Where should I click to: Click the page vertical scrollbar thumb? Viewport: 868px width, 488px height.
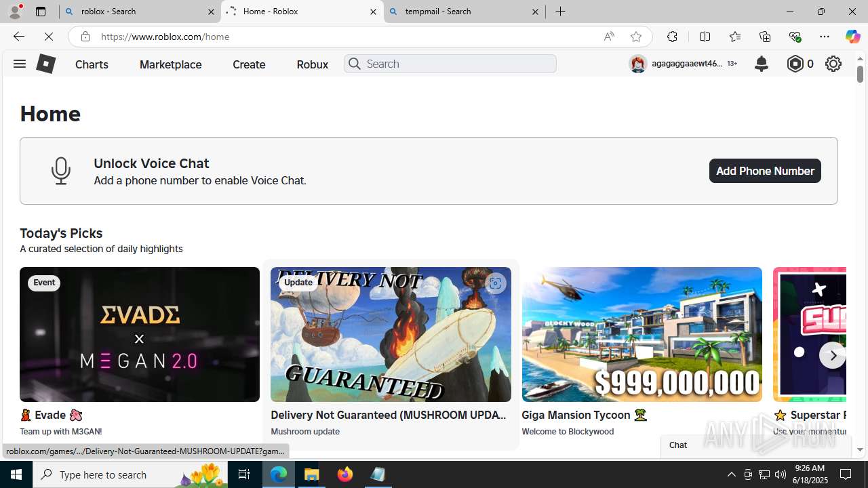(860, 73)
